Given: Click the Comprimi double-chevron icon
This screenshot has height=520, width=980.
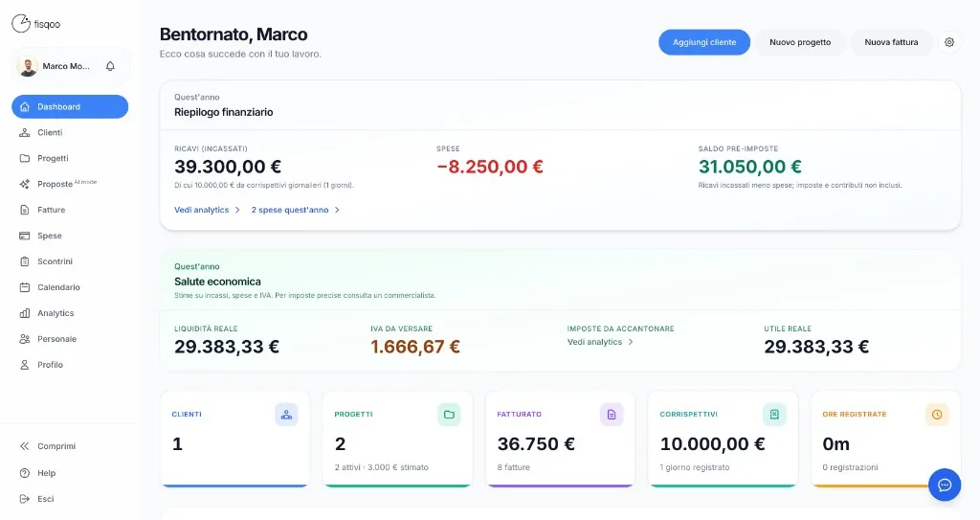Looking at the screenshot, I should [x=24, y=446].
